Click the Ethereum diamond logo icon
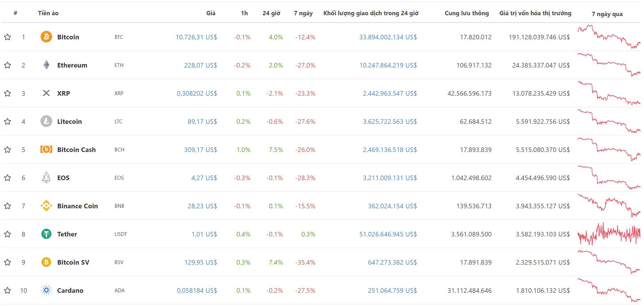 [46, 65]
